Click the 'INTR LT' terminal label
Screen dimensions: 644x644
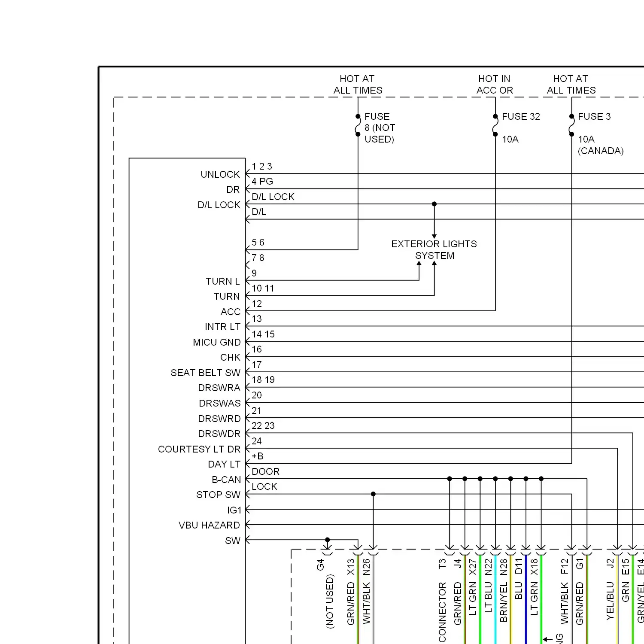coord(222,327)
